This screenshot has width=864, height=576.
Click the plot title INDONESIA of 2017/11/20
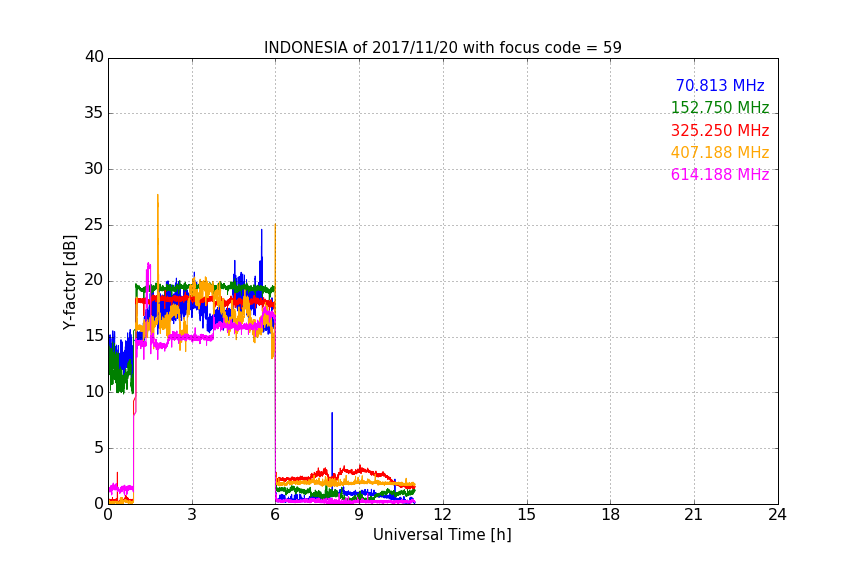click(x=442, y=47)
